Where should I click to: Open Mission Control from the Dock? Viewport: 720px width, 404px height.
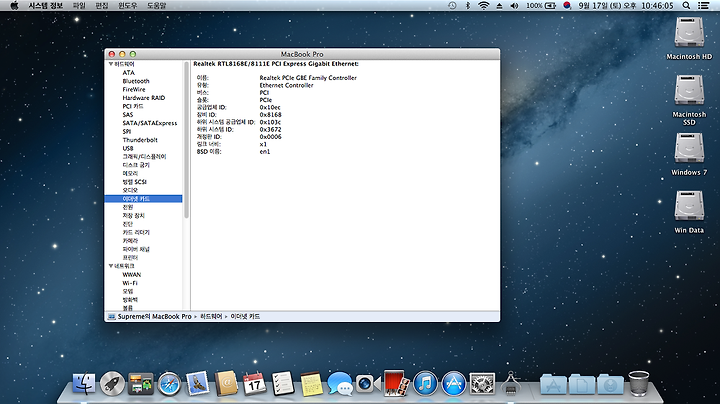click(x=141, y=384)
